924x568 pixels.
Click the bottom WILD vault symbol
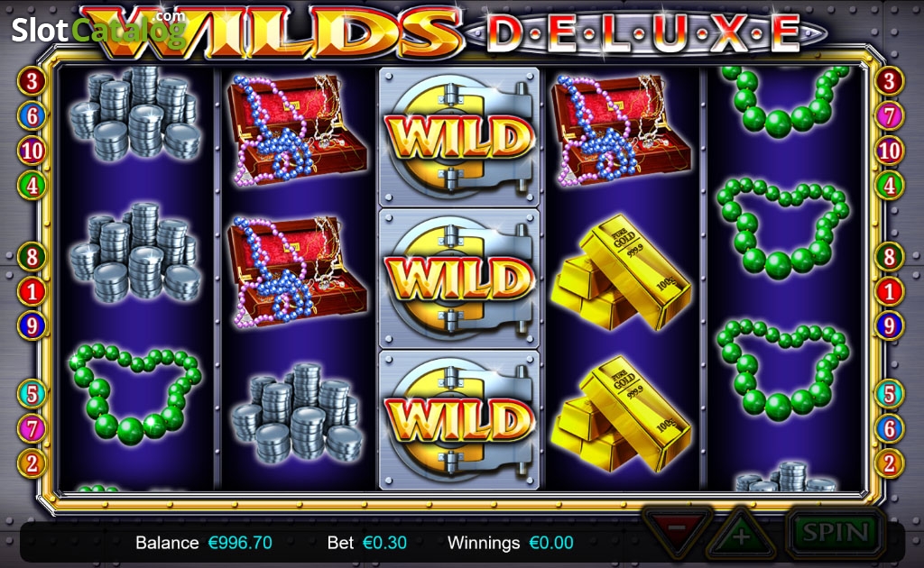(459, 420)
